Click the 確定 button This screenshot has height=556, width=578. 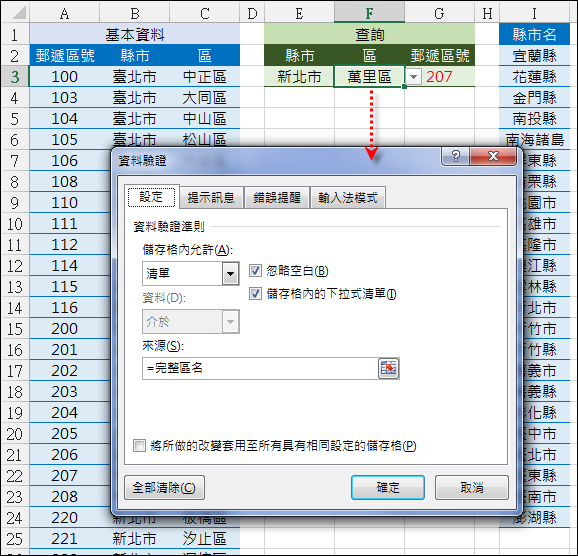pos(388,487)
